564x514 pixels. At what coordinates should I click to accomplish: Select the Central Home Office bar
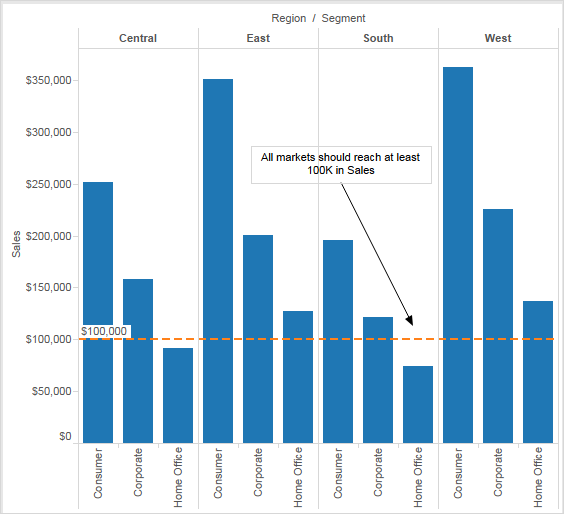(x=178, y=395)
